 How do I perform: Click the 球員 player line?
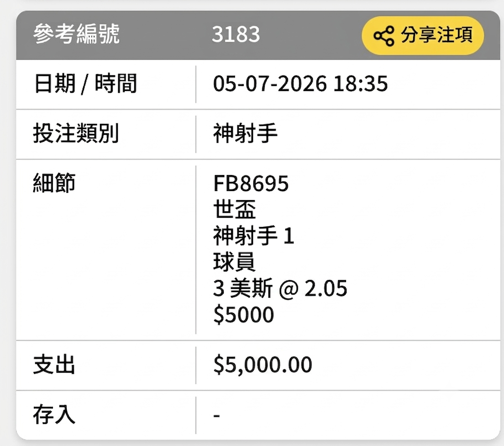point(234,262)
